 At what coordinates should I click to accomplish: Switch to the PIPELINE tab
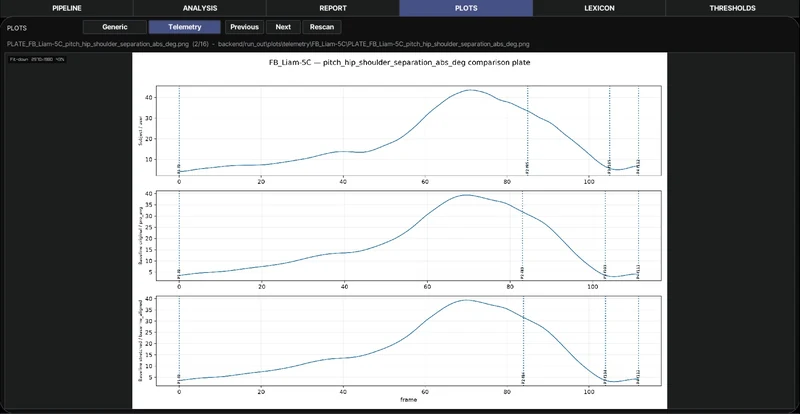coord(66,8)
